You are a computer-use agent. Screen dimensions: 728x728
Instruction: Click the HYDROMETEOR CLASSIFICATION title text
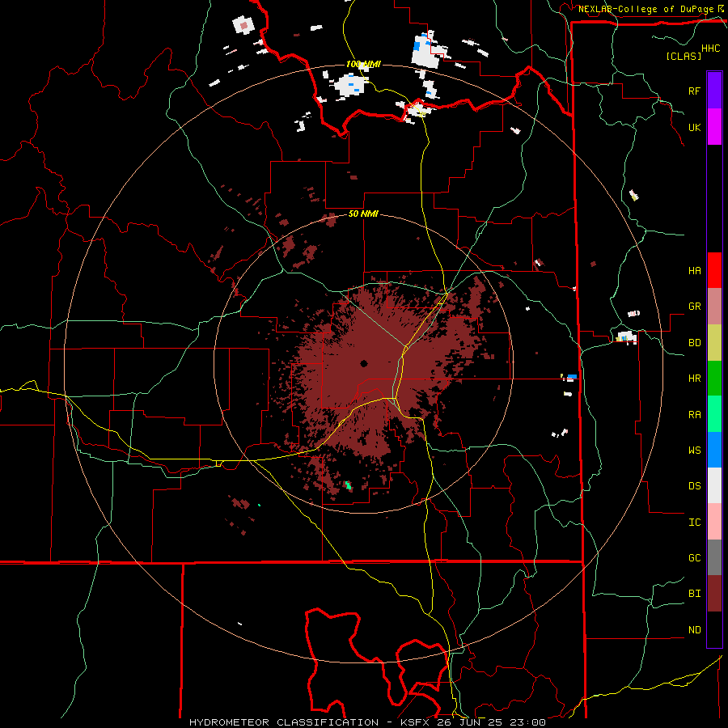coord(284,722)
